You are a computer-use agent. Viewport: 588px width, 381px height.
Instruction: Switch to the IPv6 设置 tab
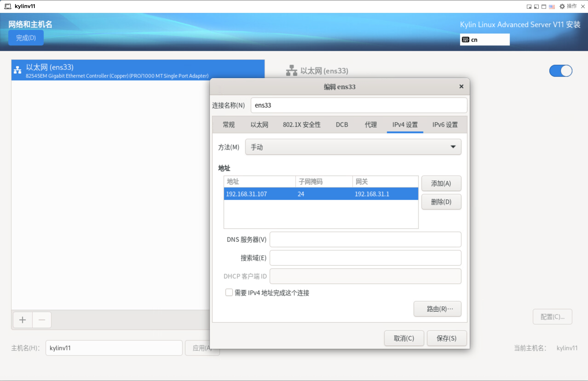pos(445,125)
